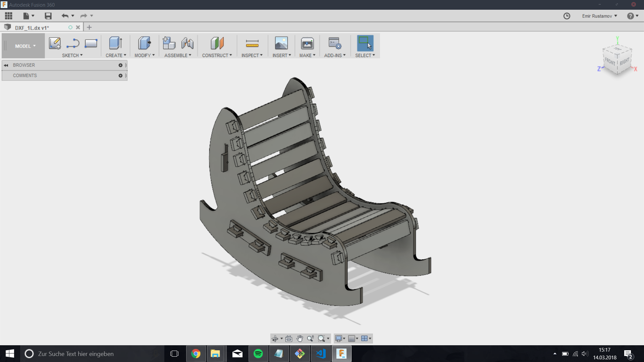
Task: Open the INSPECT menu
Action: click(x=252, y=55)
